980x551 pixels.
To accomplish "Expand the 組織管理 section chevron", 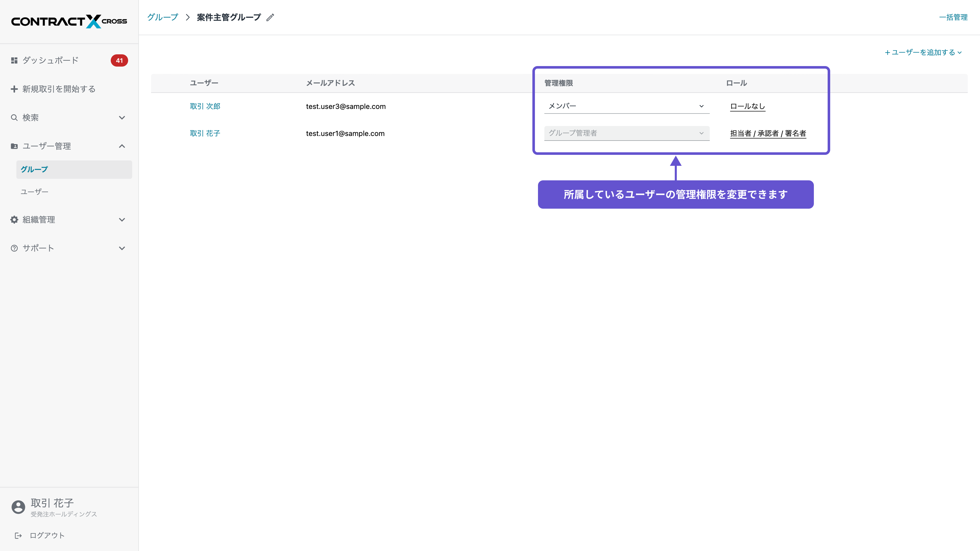I will 122,219.
